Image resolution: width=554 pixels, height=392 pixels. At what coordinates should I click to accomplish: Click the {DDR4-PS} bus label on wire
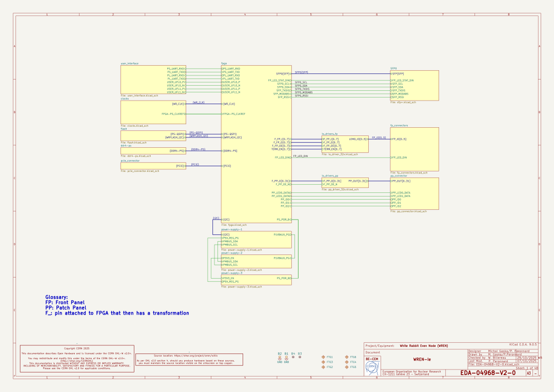pyautogui.click(x=198, y=149)
